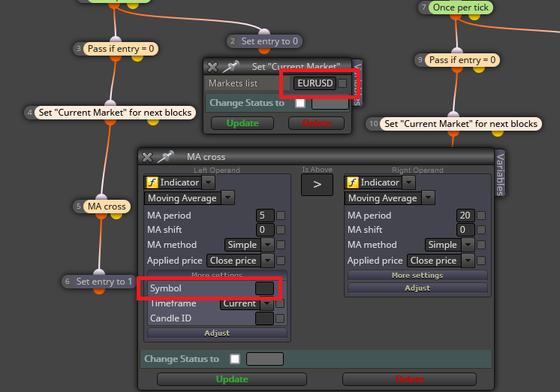Toggle checkbox next to Right MA period
560x392 pixels.
pyautogui.click(x=481, y=216)
